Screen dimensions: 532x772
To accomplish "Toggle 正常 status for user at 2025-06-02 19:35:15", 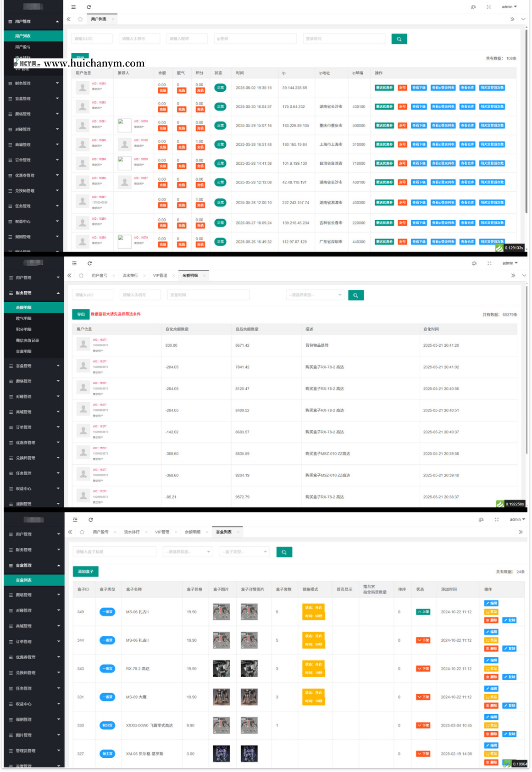I will pos(220,88).
